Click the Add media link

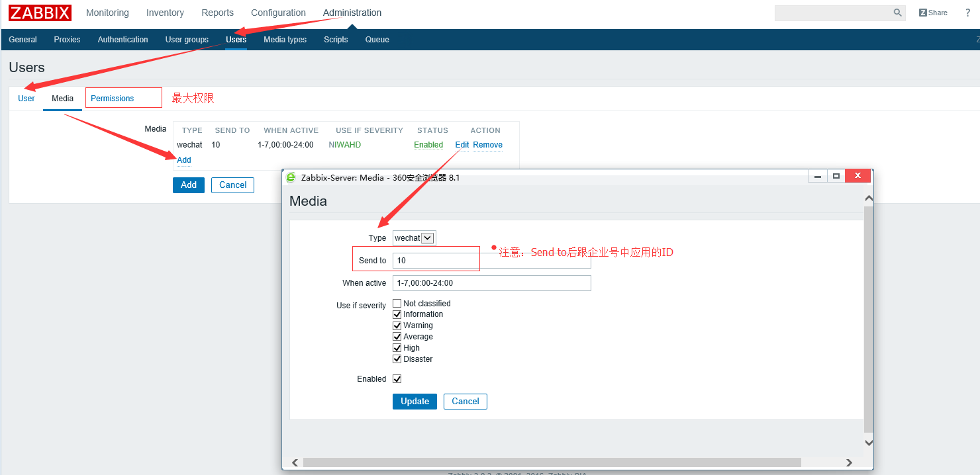pos(184,160)
